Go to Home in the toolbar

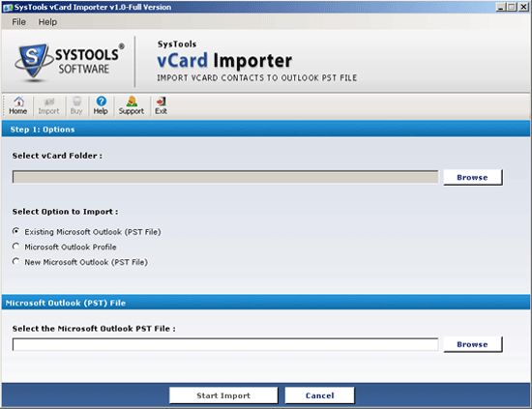pyautogui.click(x=18, y=105)
